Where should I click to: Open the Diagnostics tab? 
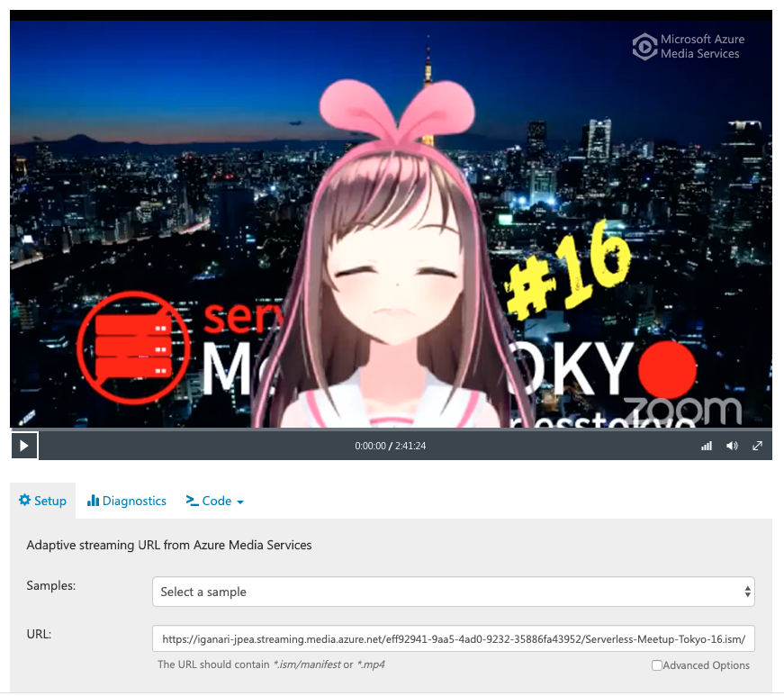tap(127, 501)
